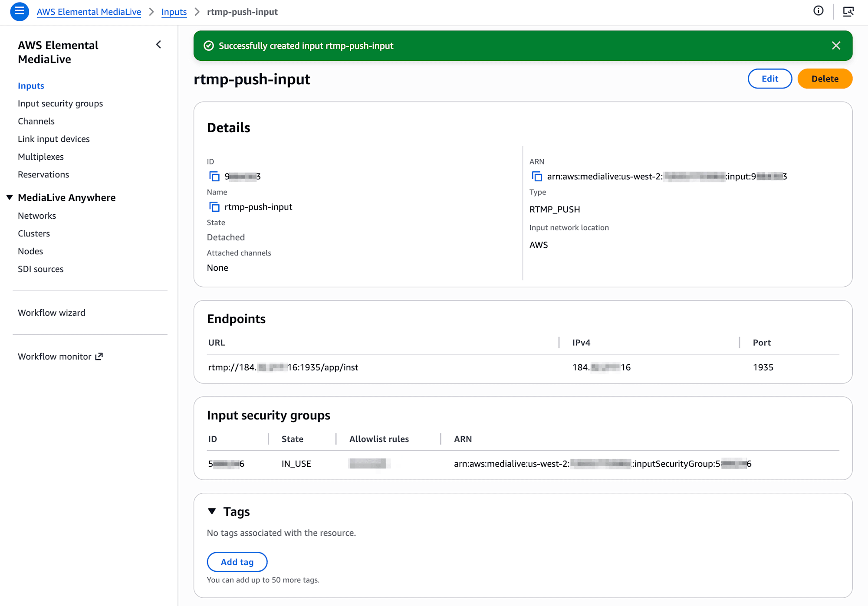Collapse the side navigation panel
The width and height of the screenshot is (868, 606).
[x=159, y=45]
